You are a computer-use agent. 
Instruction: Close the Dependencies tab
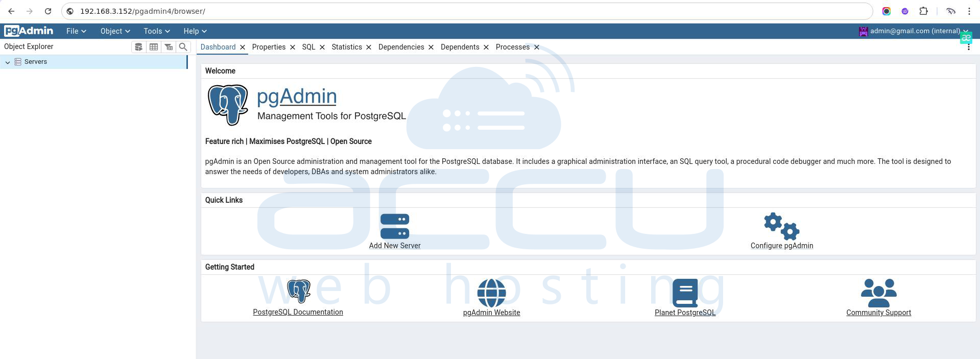(431, 47)
